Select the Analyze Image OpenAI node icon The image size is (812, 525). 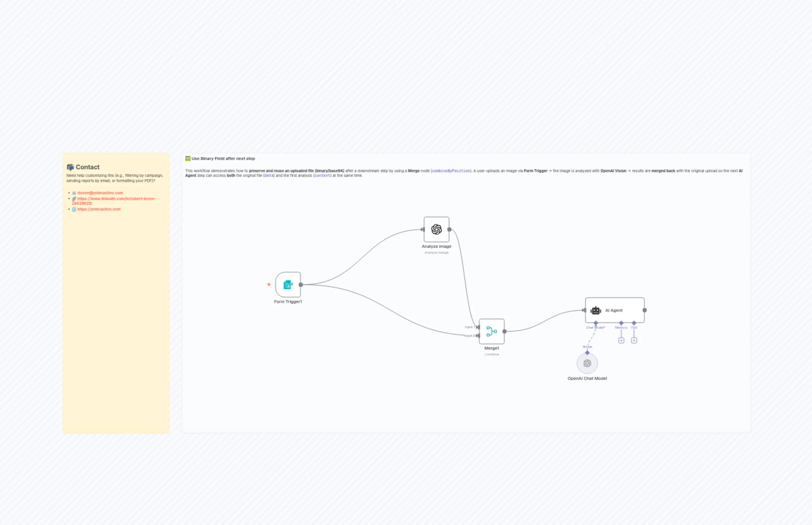pyautogui.click(x=436, y=229)
